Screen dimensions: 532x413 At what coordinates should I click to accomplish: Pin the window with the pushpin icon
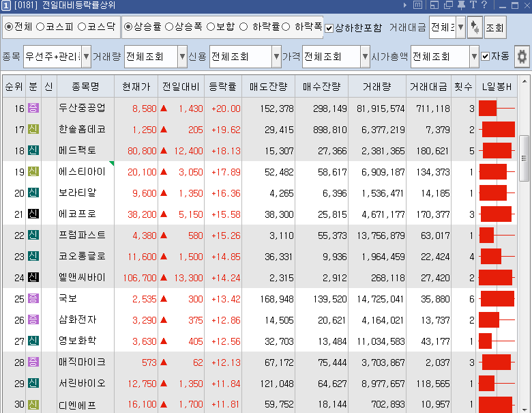coord(461,5)
